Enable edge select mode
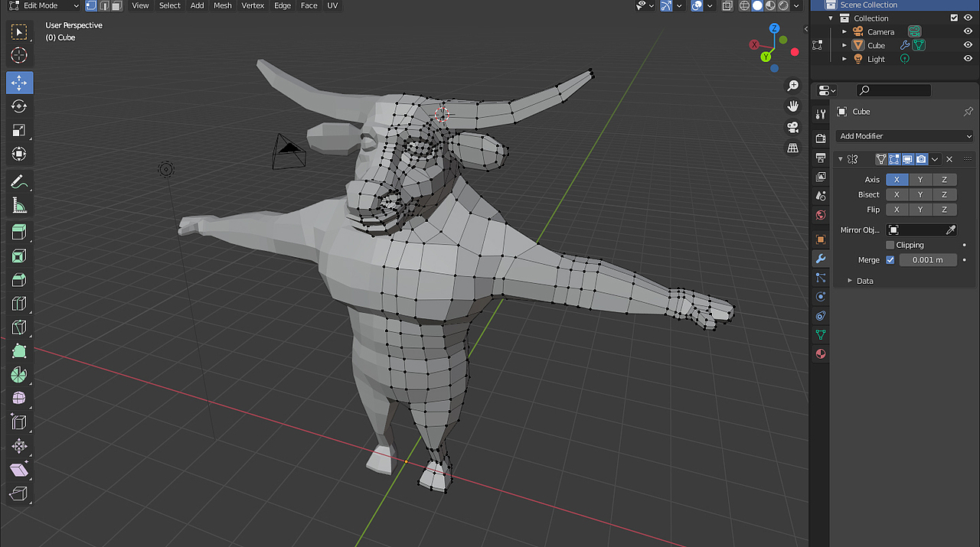The width and height of the screenshot is (980, 547). pyautogui.click(x=103, y=5)
